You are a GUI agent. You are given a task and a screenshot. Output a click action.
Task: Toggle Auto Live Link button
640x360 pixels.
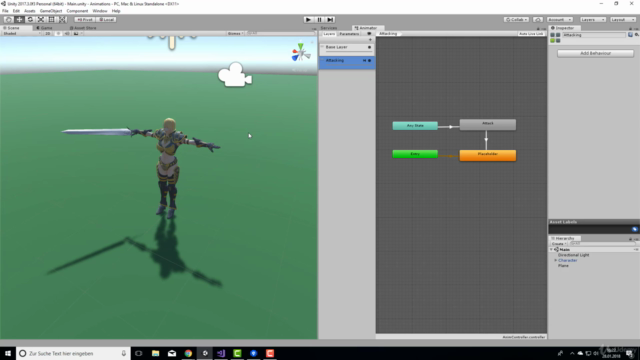point(531,33)
